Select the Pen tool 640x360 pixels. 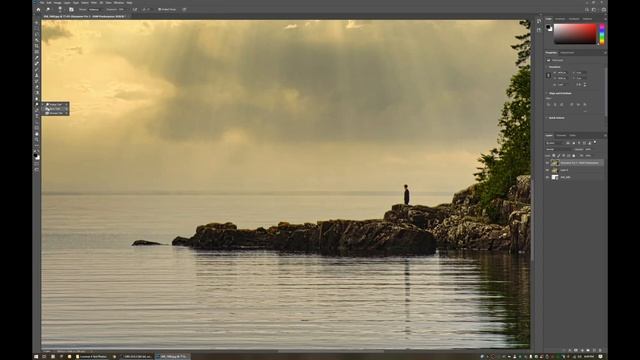click(37, 110)
